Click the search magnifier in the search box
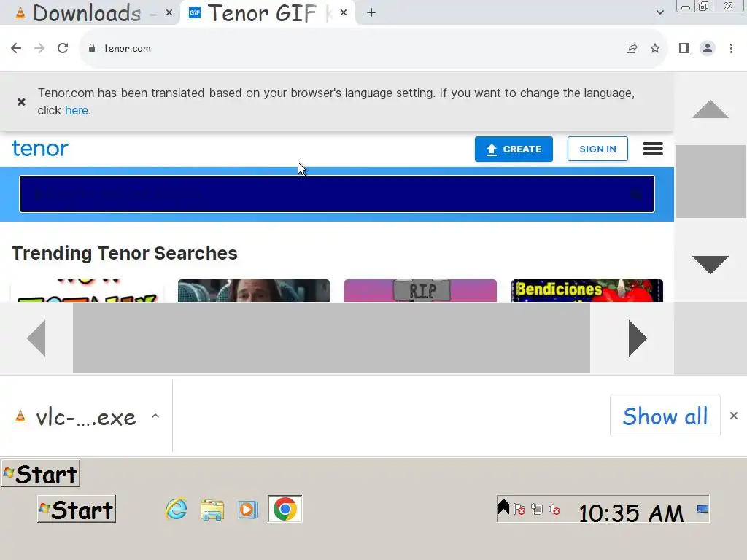The height and width of the screenshot is (560, 747). click(x=636, y=194)
